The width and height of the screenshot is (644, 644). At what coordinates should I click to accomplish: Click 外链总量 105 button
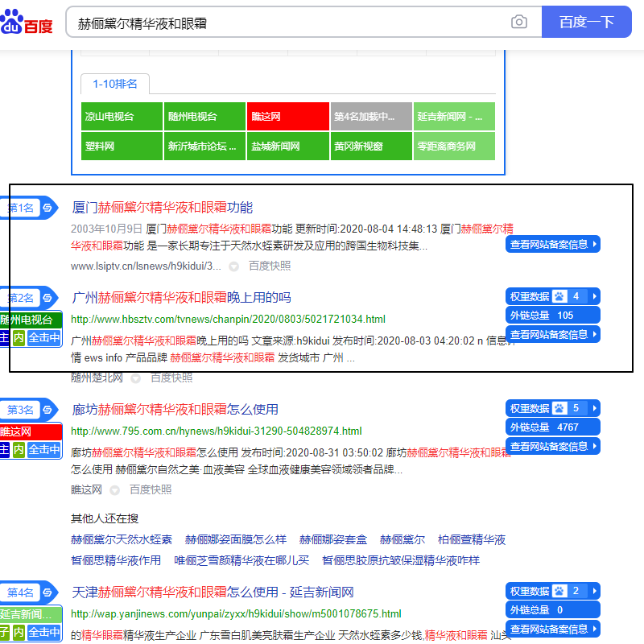click(553, 315)
